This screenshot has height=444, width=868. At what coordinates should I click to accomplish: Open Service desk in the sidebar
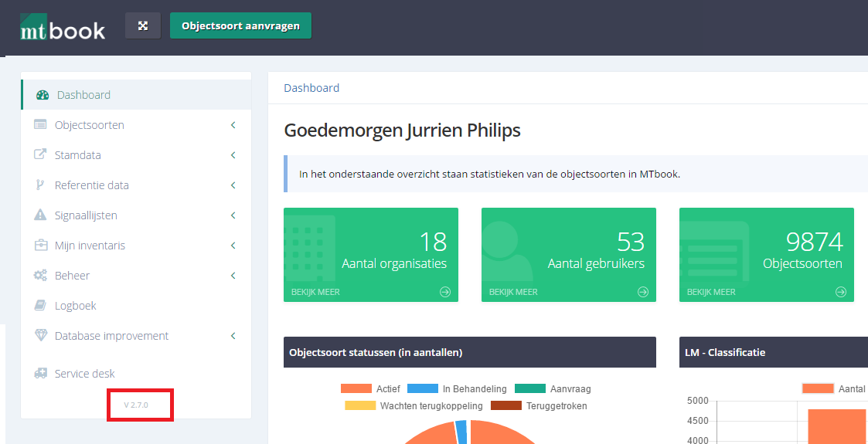(x=136, y=374)
